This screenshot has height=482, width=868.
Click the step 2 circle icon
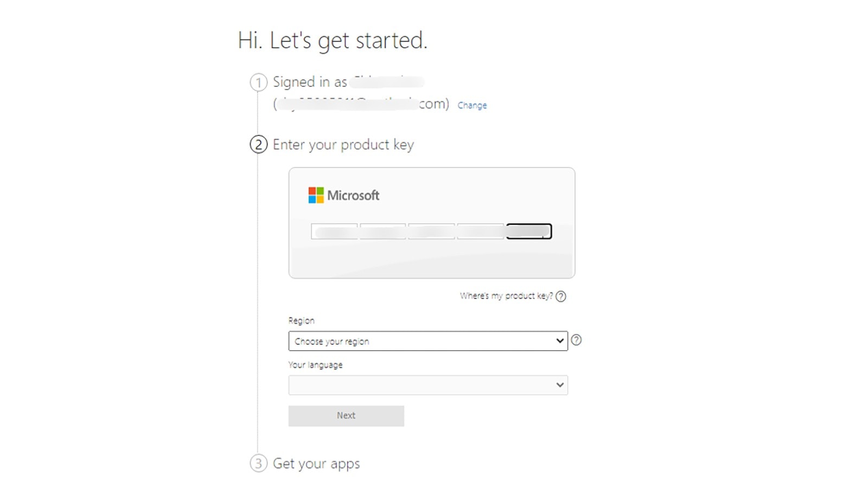(258, 145)
